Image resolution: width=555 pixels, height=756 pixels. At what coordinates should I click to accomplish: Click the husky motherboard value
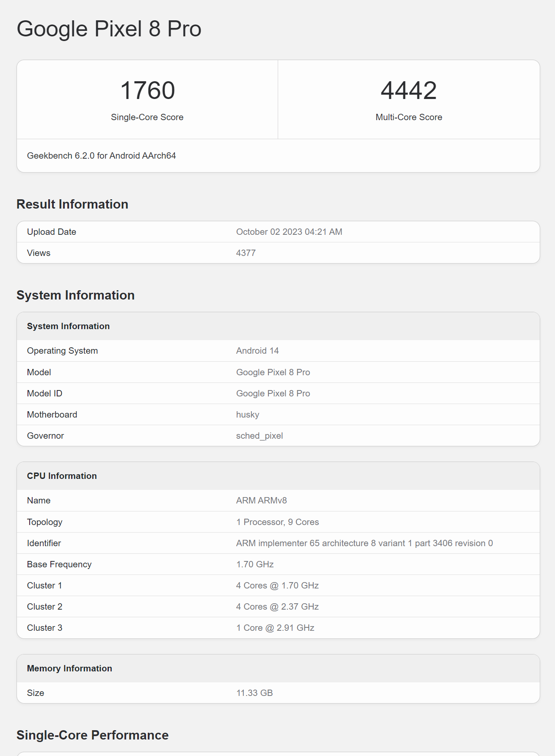(247, 415)
